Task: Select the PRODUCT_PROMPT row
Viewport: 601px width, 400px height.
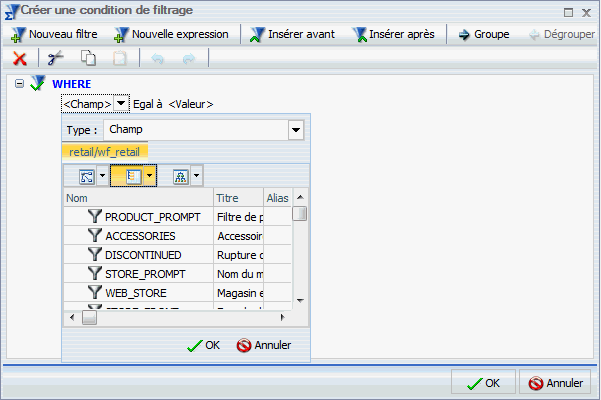Action: pos(177,217)
